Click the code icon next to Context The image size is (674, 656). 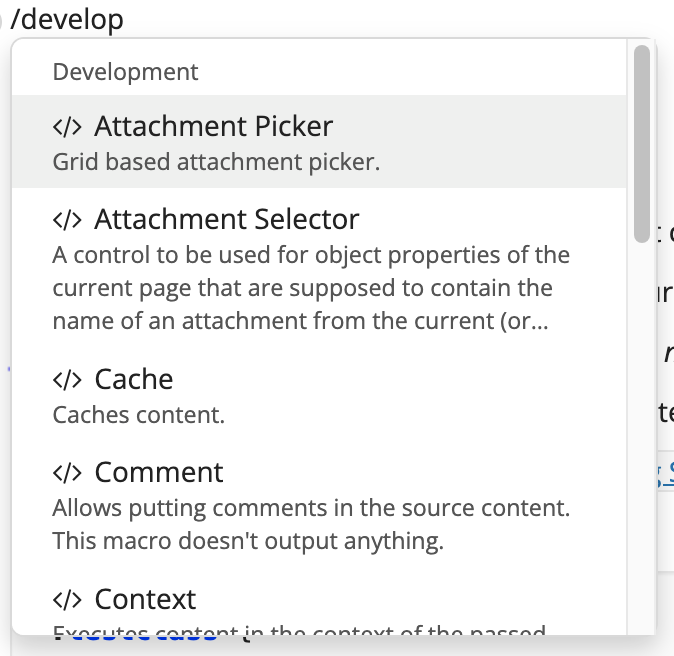click(x=67, y=600)
